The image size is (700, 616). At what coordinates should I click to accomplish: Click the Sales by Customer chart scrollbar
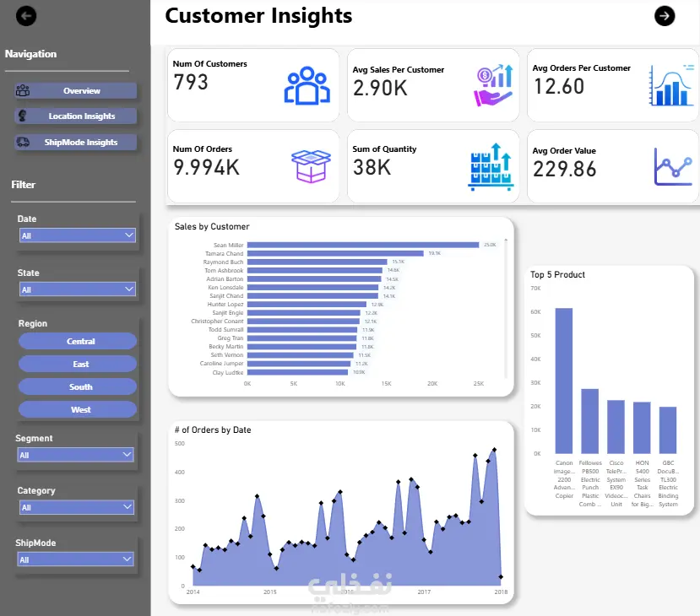506,308
